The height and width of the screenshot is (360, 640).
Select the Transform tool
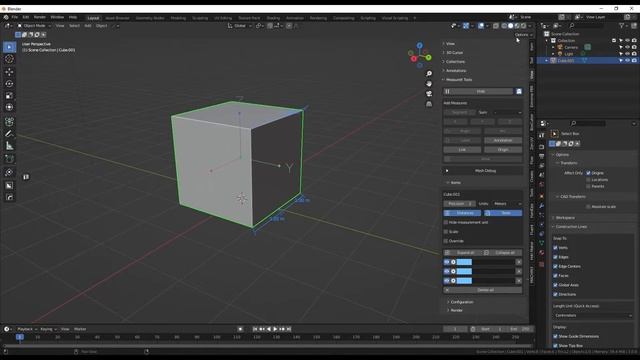coord(9,107)
